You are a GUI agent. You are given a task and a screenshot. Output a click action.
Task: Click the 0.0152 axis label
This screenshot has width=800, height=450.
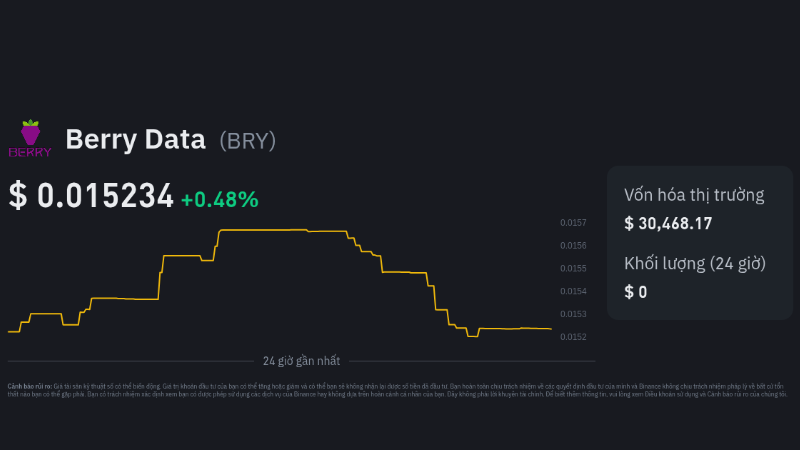pyautogui.click(x=573, y=337)
